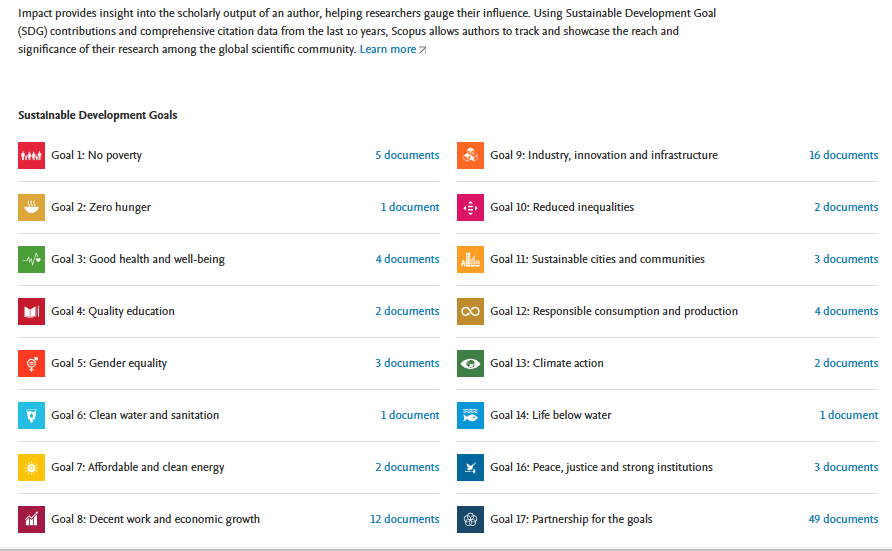View 12 documents for Decent work goal
892x551 pixels.
[405, 519]
